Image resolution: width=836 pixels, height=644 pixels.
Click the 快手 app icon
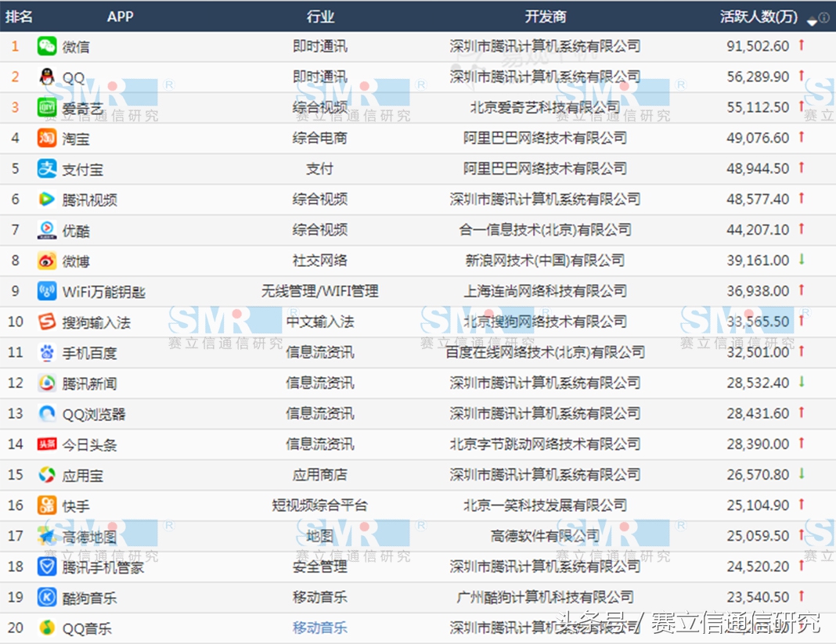46,505
